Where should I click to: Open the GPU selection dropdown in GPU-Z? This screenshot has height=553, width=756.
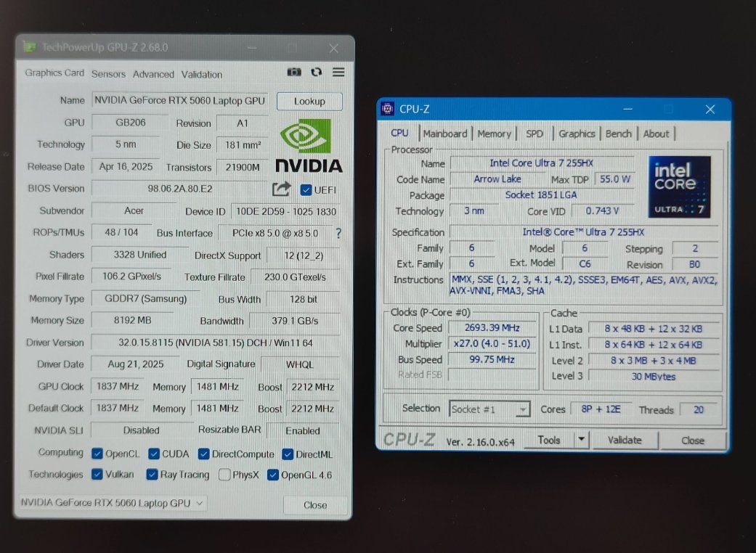(x=113, y=503)
